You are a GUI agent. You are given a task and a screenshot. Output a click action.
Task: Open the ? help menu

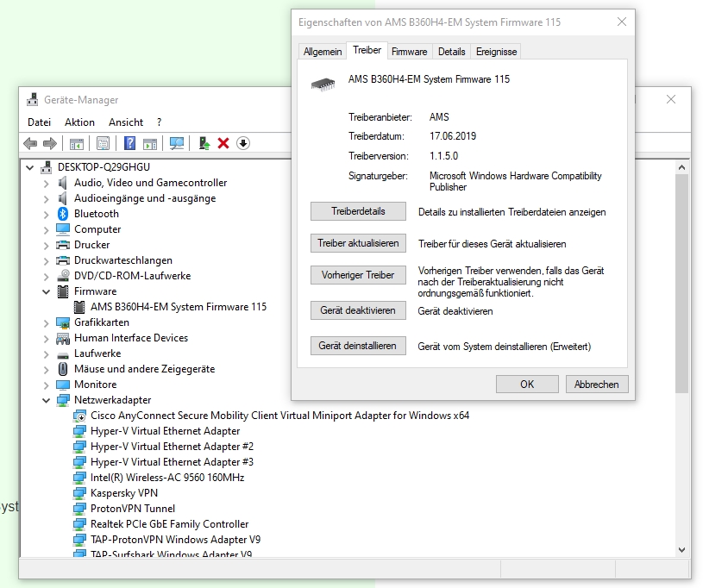160,122
